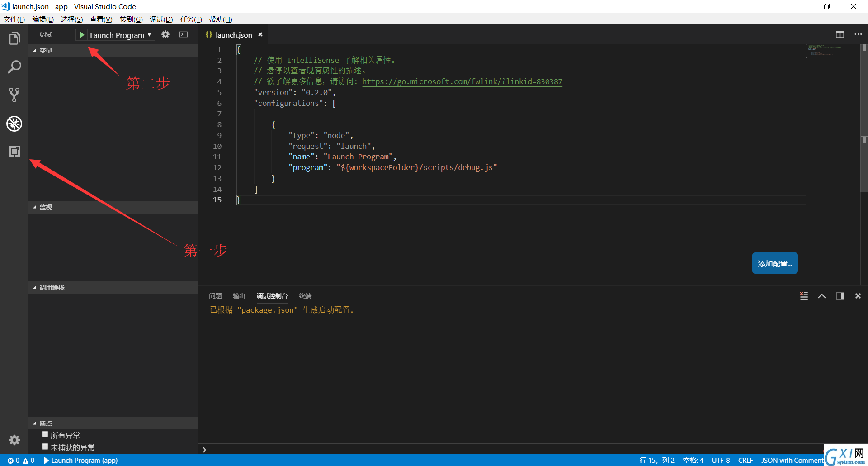Change the UTF-8 encoding

(721, 461)
